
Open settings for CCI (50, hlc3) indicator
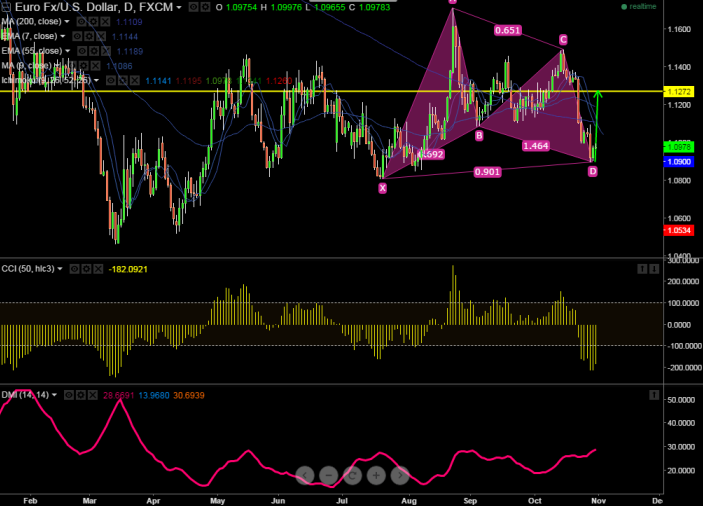(x=87, y=269)
